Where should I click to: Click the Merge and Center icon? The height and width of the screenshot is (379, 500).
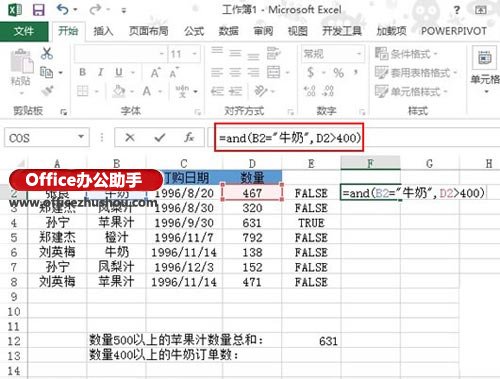click(274, 72)
